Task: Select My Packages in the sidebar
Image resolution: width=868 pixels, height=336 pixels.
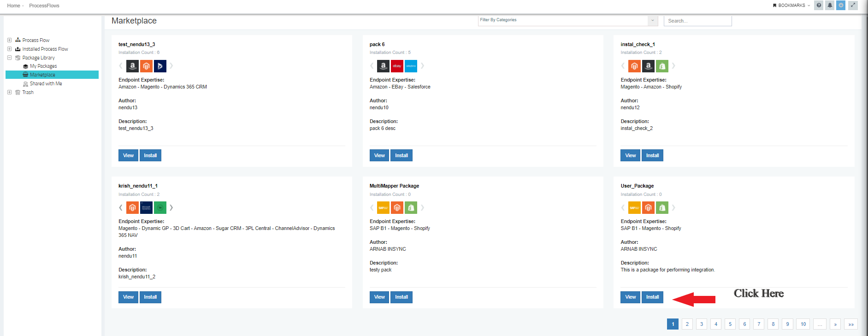Action: tap(43, 66)
